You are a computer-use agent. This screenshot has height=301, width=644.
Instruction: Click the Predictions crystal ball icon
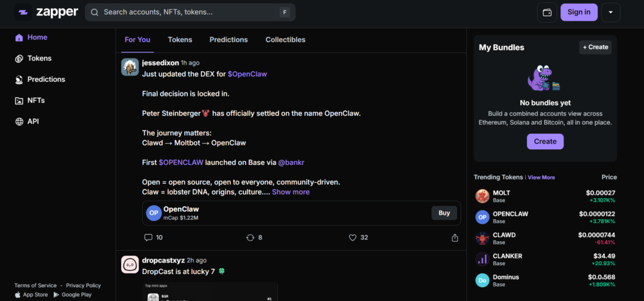click(19, 80)
